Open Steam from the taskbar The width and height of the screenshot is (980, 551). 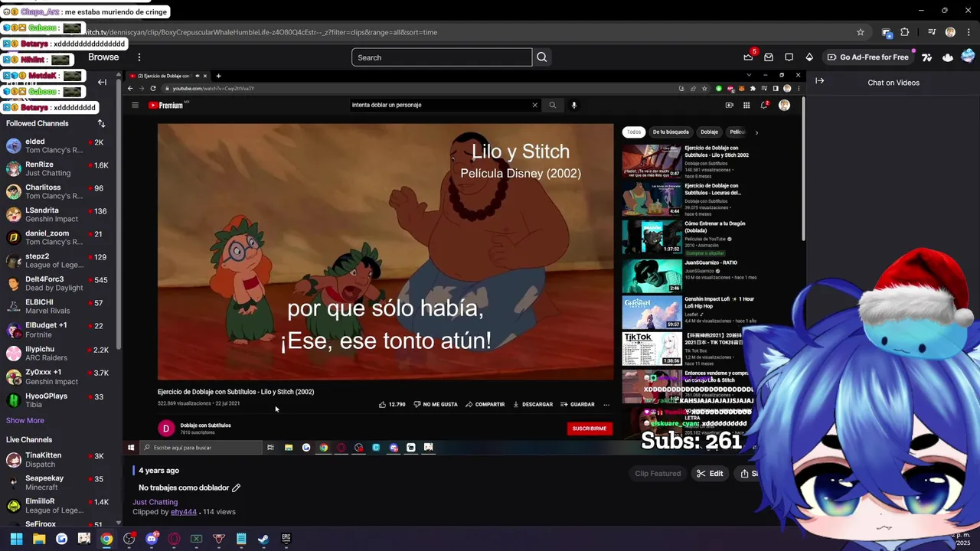(x=263, y=539)
